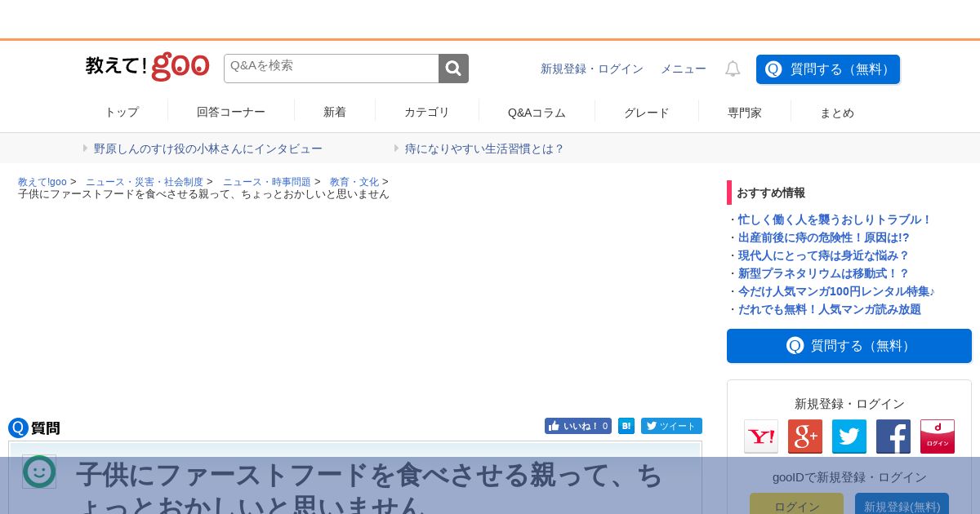
Task: Select the トップ nav tab
Action: pyautogui.click(x=122, y=113)
